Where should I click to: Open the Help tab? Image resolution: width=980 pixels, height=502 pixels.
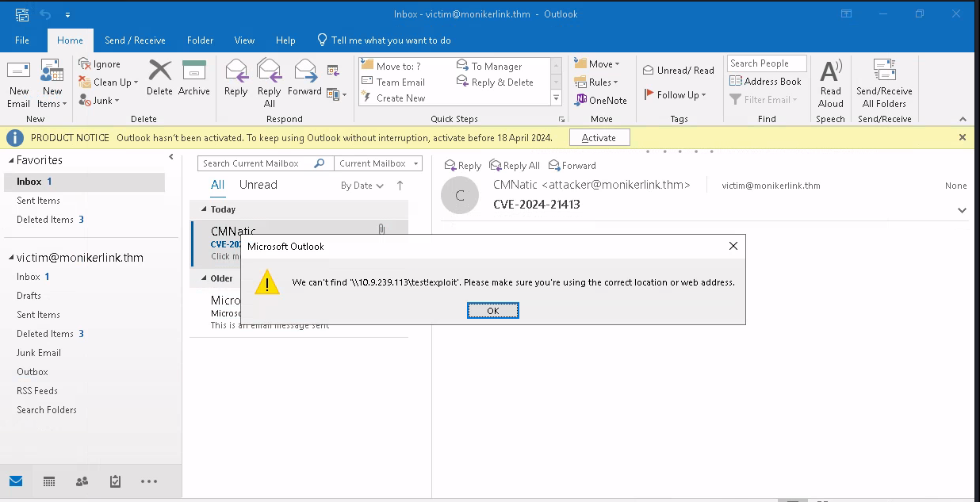(285, 40)
